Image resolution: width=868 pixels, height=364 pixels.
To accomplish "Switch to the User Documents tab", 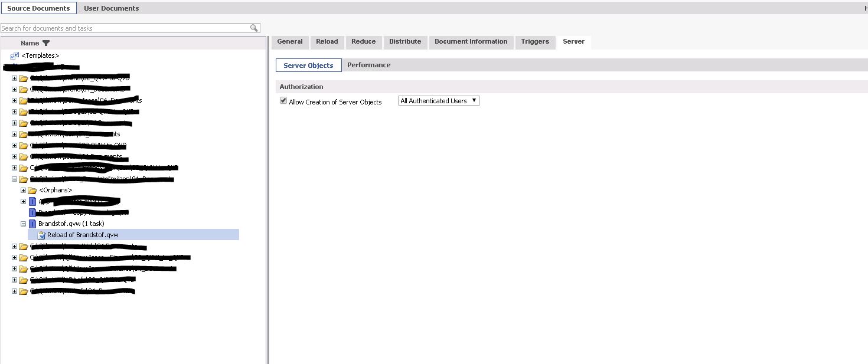I will 112,8.
